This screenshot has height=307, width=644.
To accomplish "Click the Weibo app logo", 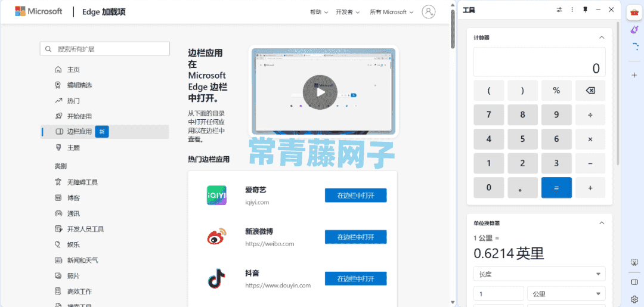I will pyautogui.click(x=216, y=237).
